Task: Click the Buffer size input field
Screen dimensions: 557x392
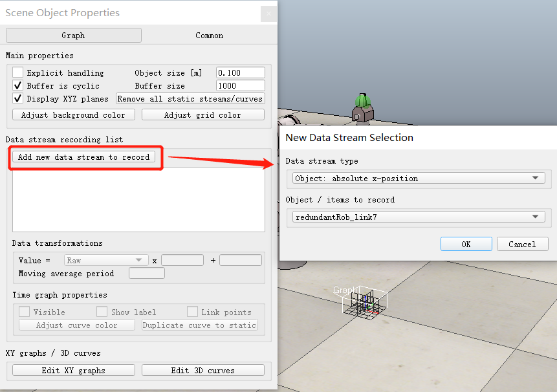Action: pyautogui.click(x=241, y=85)
